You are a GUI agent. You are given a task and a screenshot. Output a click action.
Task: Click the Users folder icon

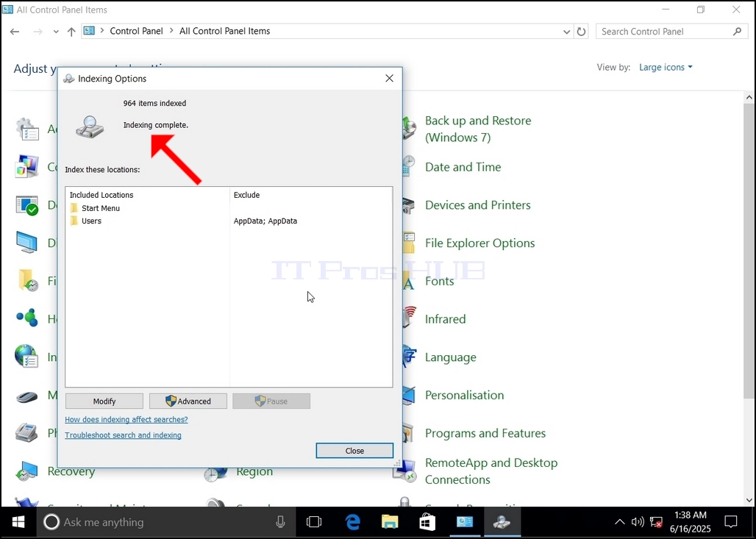pos(74,221)
